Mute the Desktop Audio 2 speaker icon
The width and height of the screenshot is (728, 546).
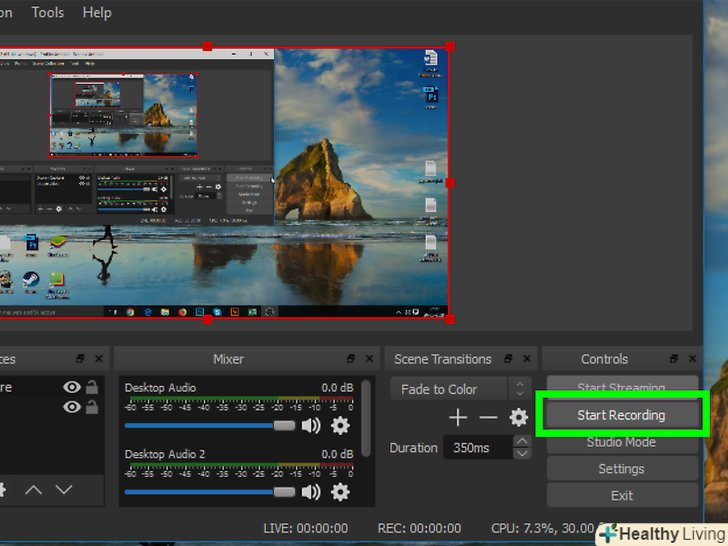pos(311,492)
